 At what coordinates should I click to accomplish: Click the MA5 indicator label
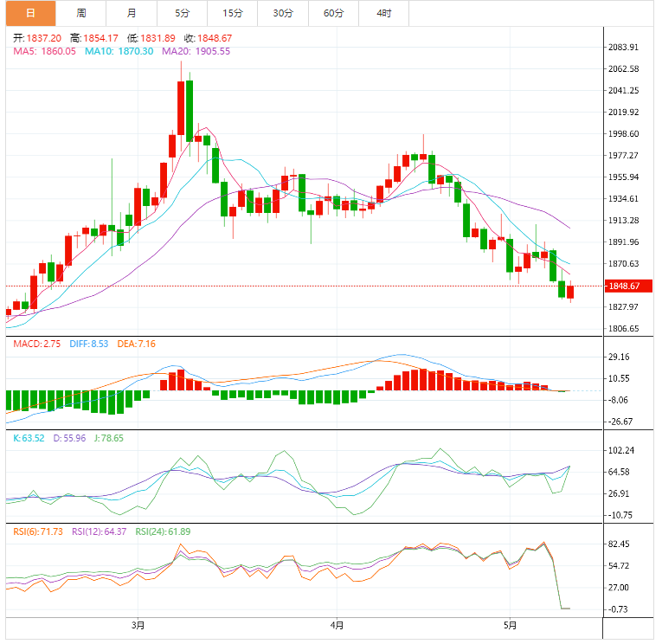(x=44, y=52)
